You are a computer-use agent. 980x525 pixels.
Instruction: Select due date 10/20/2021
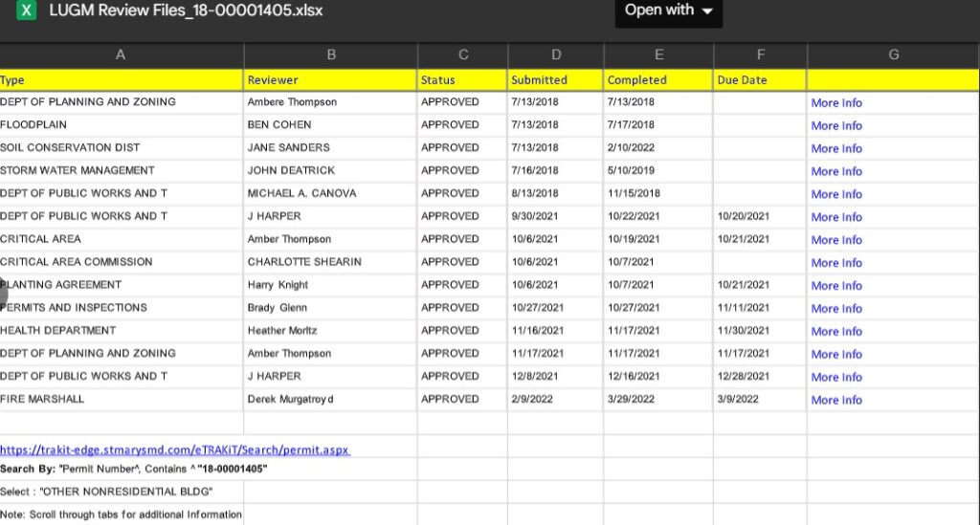760,216
